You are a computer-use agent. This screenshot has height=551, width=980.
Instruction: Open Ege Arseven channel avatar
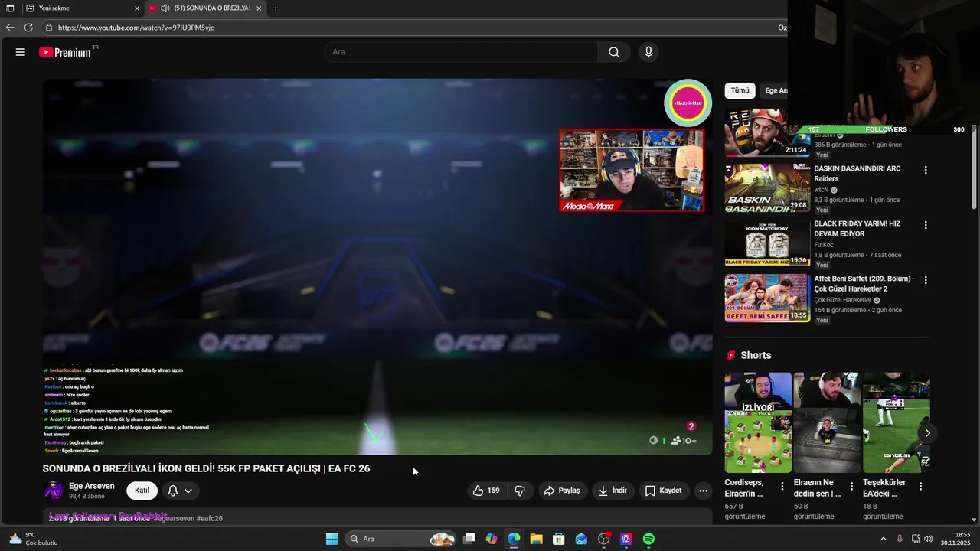(54, 491)
